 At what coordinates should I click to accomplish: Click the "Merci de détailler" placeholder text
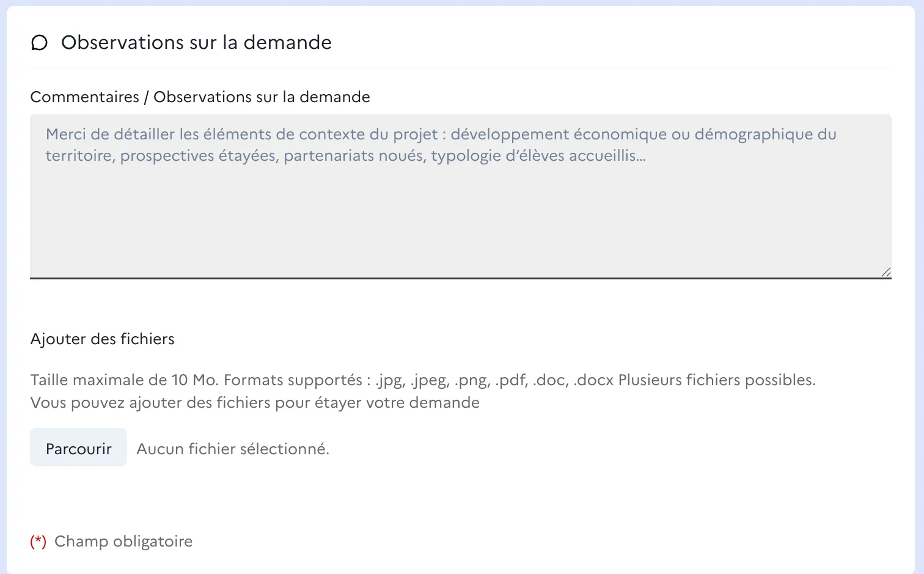coord(111,134)
